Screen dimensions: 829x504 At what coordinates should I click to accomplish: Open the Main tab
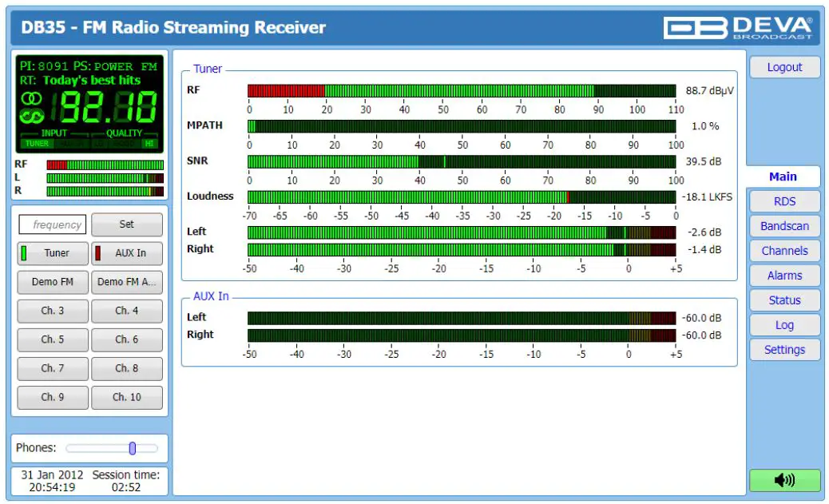[x=783, y=177]
